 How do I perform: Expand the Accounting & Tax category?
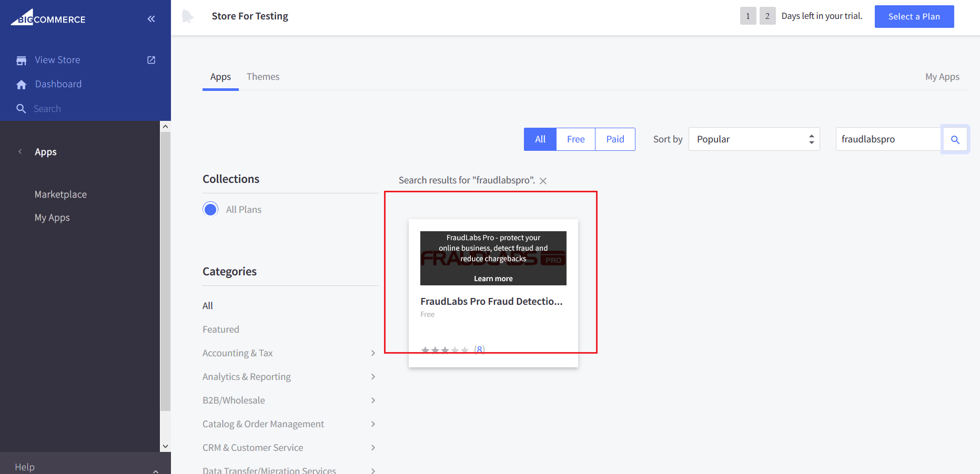[x=373, y=353]
